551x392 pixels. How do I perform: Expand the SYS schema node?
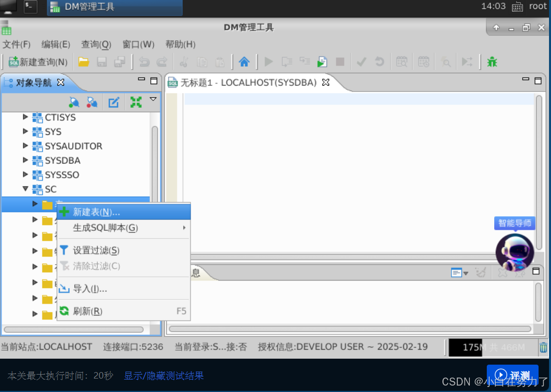[x=25, y=131]
